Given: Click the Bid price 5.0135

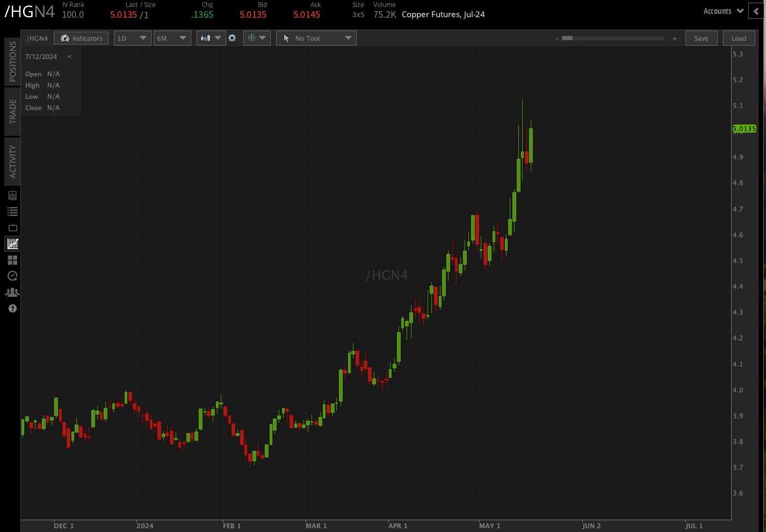Looking at the screenshot, I should [x=253, y=14].
